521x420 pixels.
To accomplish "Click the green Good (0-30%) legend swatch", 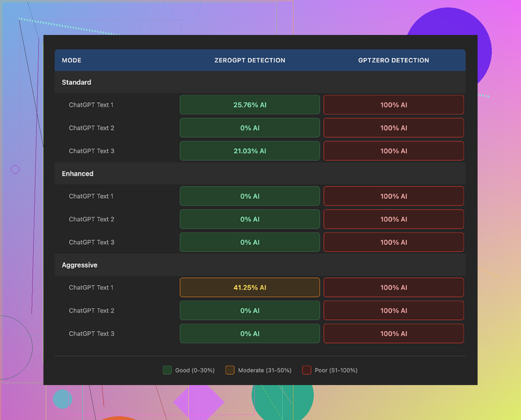I will pyautogui.click(x=167, y=370).
